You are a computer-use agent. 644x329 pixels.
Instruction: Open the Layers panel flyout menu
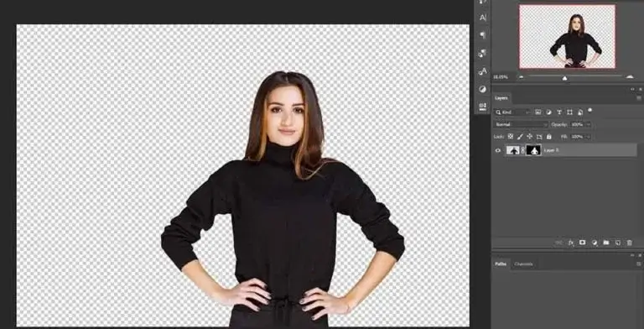pyautogui.click(x=639, y=98)
